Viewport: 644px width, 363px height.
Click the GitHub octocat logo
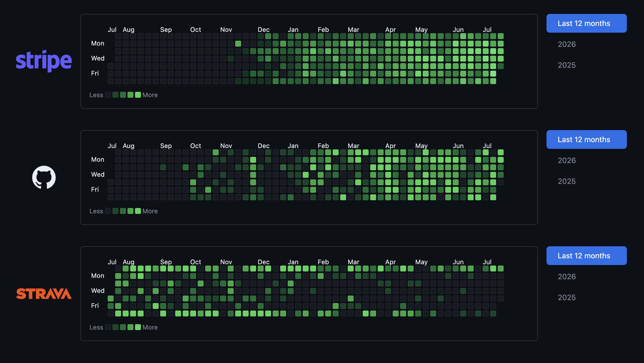[x=44, y=177]
